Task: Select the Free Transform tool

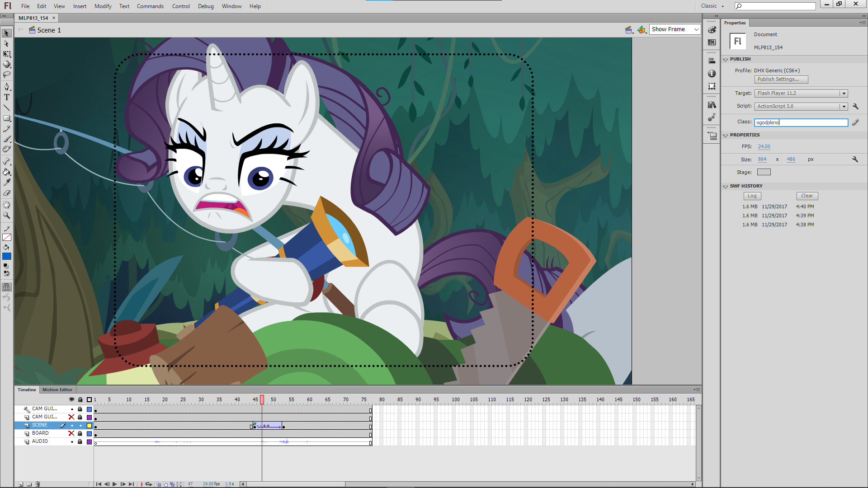Action: (x=7, y=54)
